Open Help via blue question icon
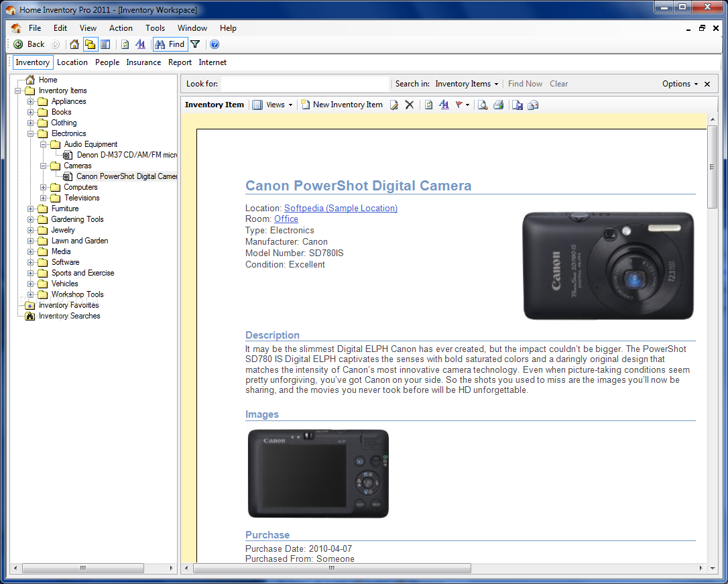This screenshot has width=728, height=584. (215, 44)
